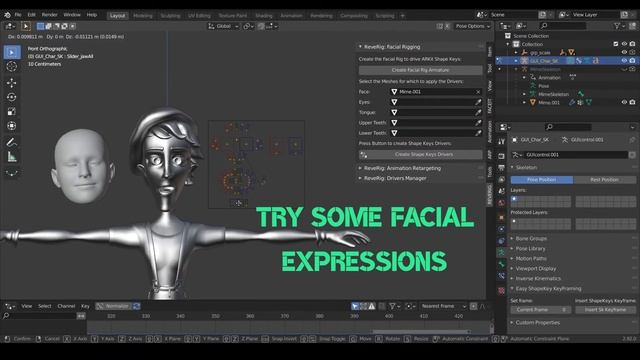Open the Scene properties tab icon
The height and width of the screenshot is (360, 640).
501,191
